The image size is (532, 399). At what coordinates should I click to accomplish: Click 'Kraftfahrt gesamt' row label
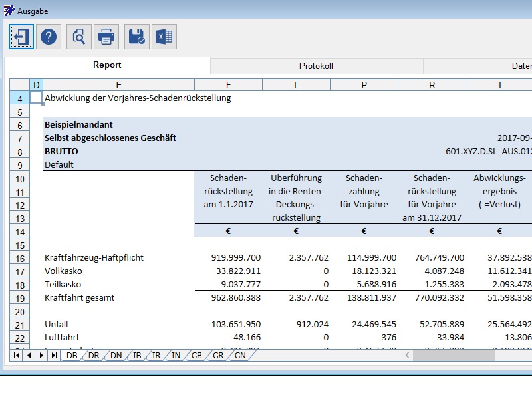tap(79, 297)
